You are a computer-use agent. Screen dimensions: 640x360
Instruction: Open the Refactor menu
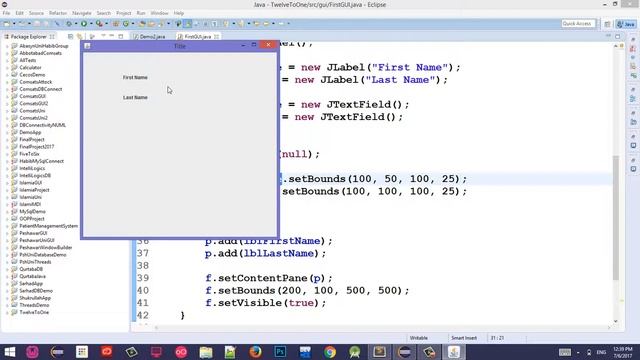pos(58,13)
